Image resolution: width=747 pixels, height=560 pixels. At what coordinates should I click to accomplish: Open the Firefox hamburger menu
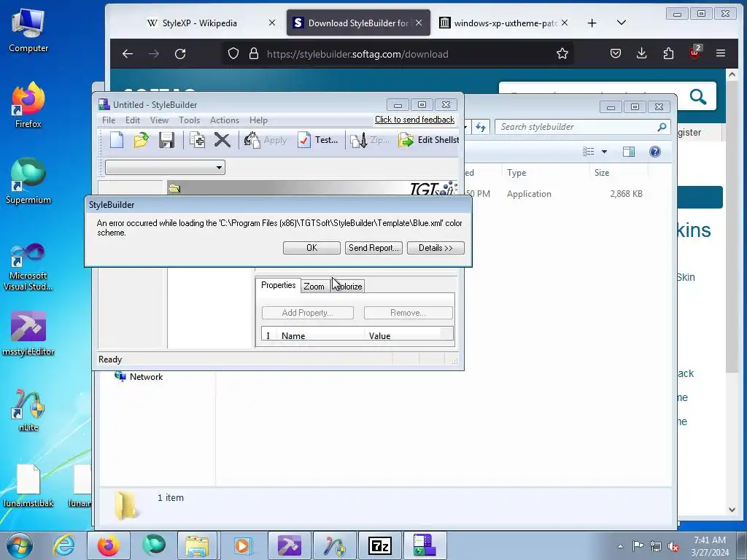point(721,53)
